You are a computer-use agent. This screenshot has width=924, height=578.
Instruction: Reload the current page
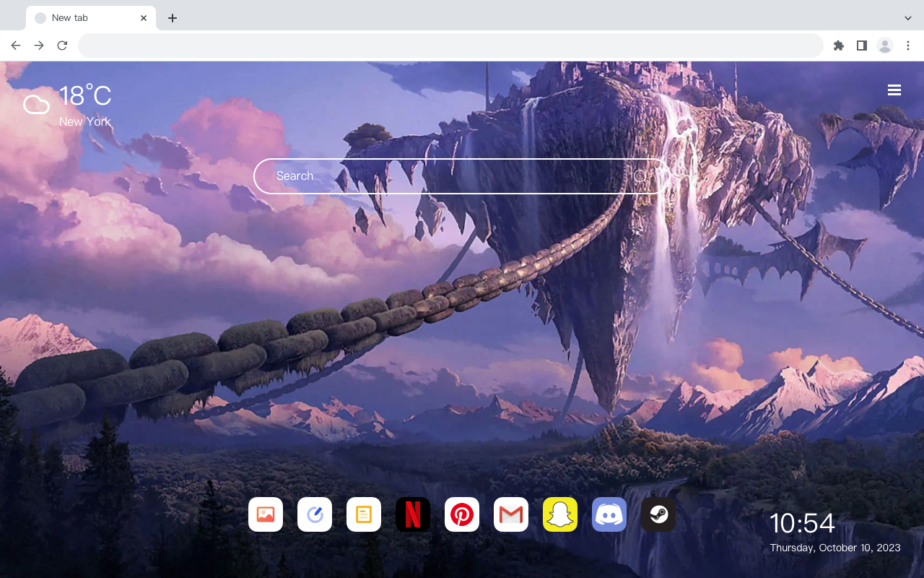(x=62, y=46)
